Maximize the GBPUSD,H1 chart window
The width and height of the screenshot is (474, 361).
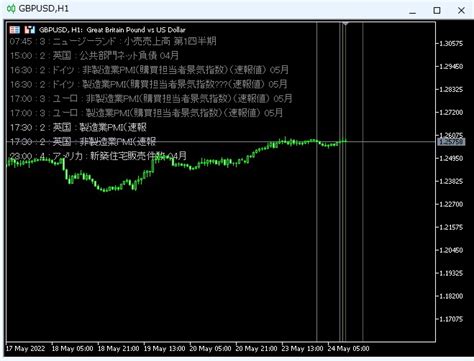pos(437,11)
